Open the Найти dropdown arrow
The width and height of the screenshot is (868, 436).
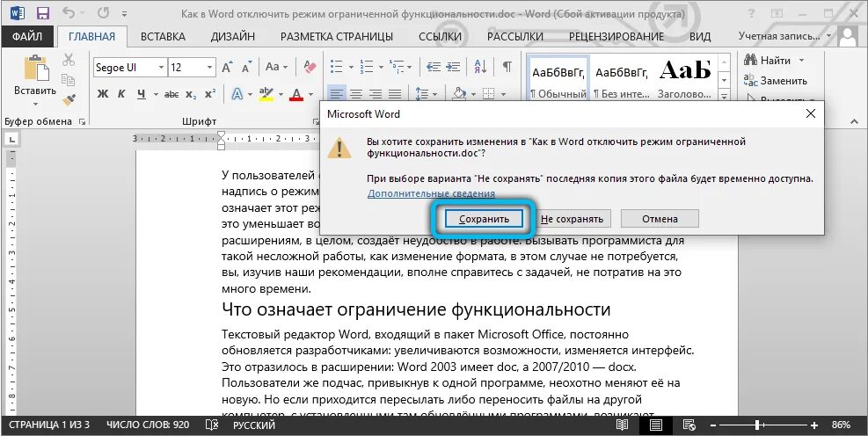801,60
